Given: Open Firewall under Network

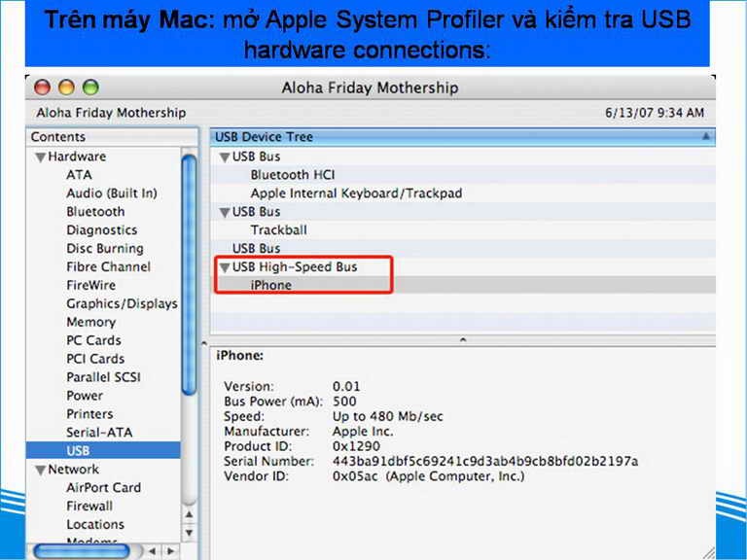Looking at the screenshot, I should click(89, 506).
